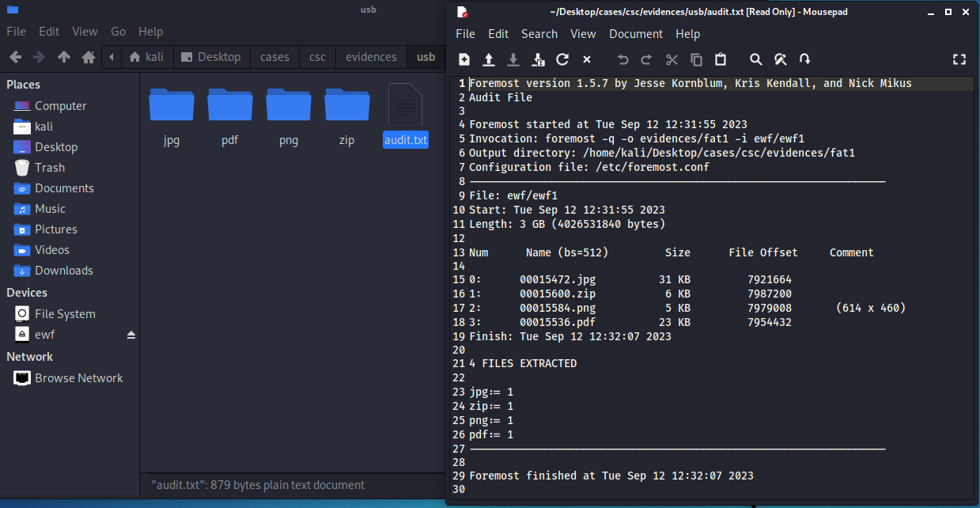Open Mousepad's Document menu
980x508 pixels.
(636, 34)
